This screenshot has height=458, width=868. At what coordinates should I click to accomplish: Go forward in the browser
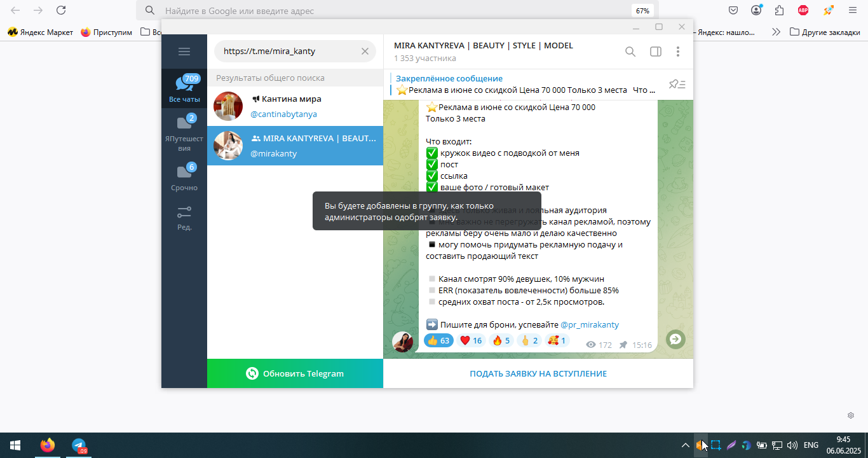(38, 10)
